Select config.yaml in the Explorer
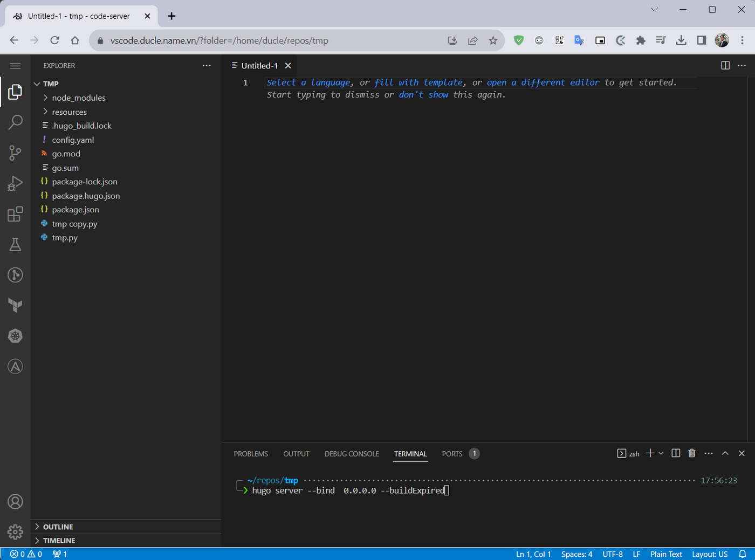Image resolution: width=755 pixels, height=560 pixels. pos(72,140)
